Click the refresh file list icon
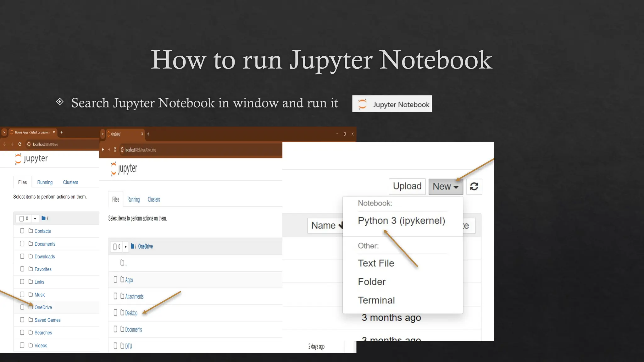644x362 pixels. click(474, 187)
